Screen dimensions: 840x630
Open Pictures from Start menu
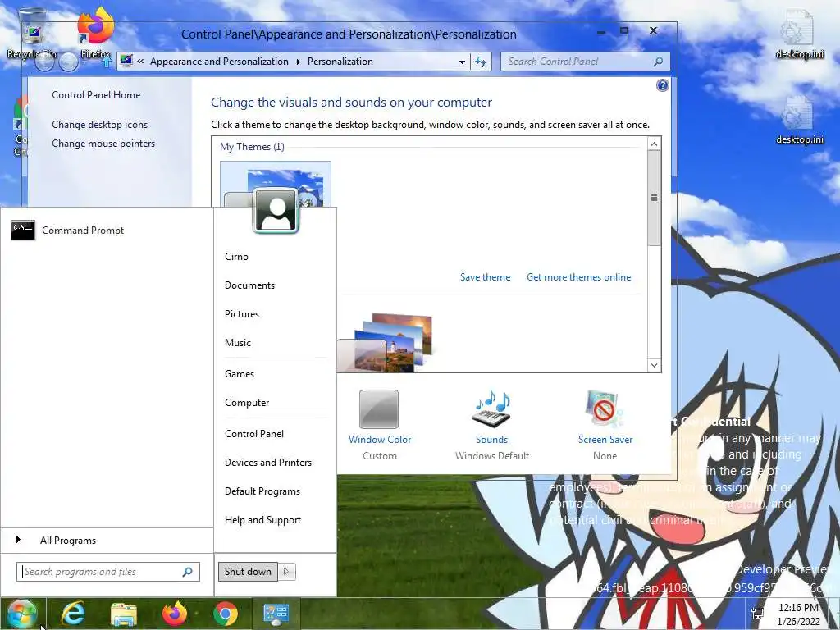click(x=242, y=314)
